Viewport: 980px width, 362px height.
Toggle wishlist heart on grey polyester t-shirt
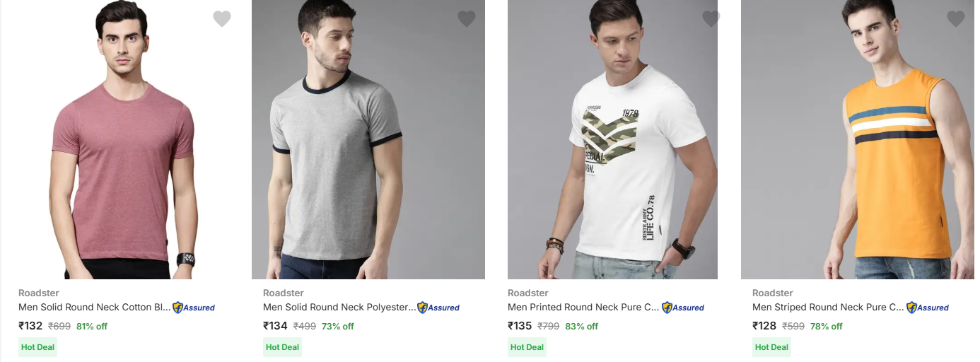467,19
